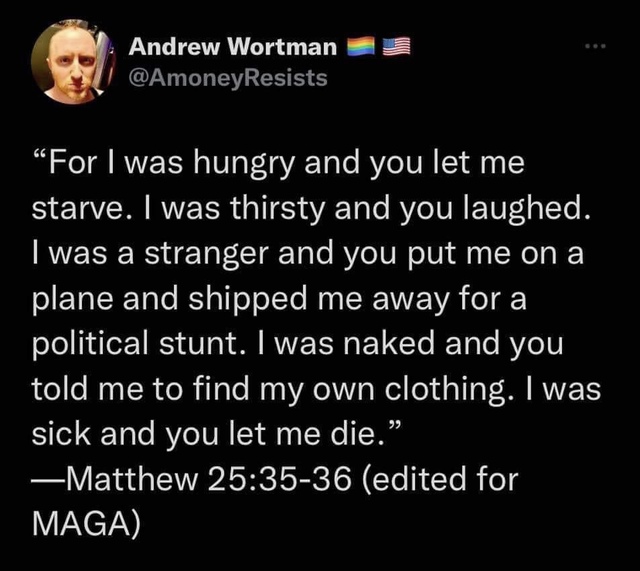Click the phrase "political stunt"
This screenshot has width=640, height=571.
tap(135, 343)
